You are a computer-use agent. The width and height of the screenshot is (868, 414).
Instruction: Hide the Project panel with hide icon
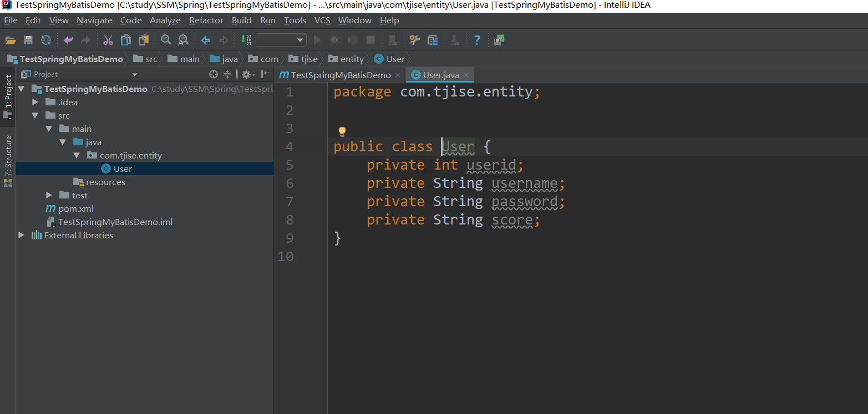point(265,74)
